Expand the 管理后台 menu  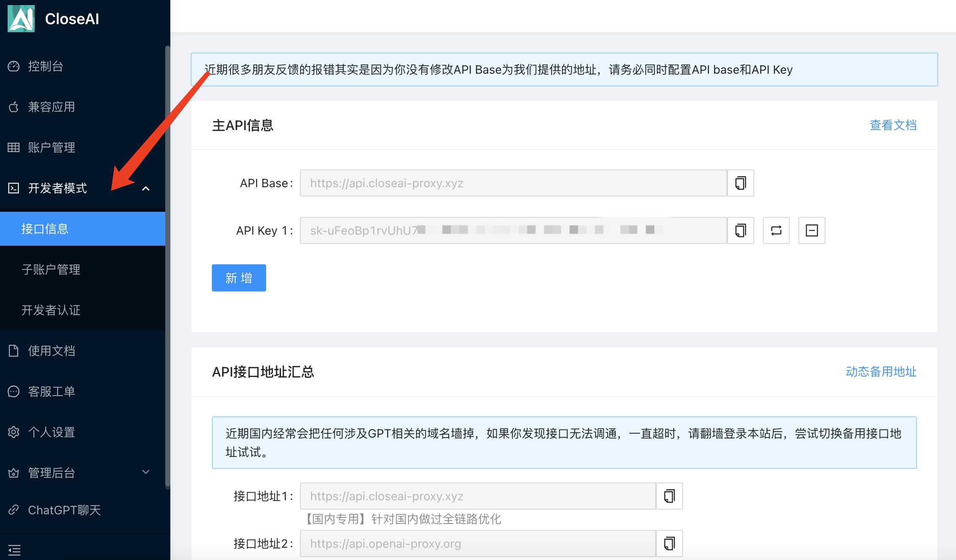(x=146, y=472)
